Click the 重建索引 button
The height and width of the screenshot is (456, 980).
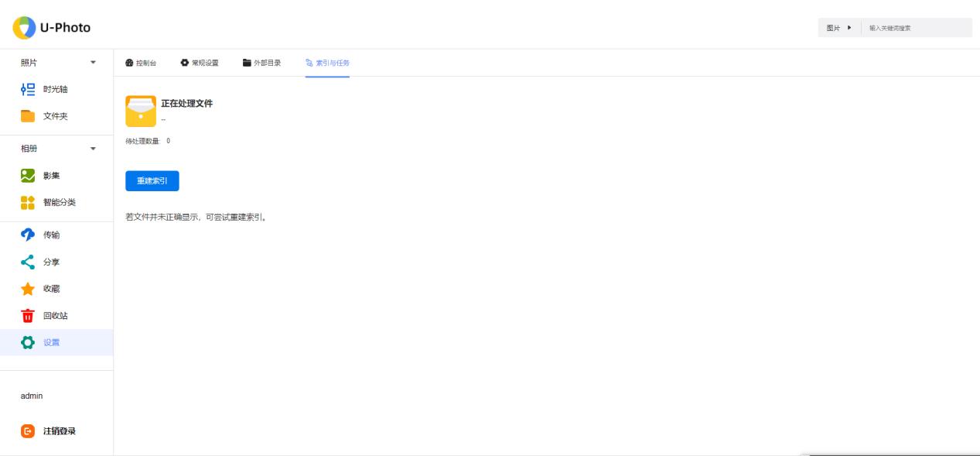pos(152,180)
